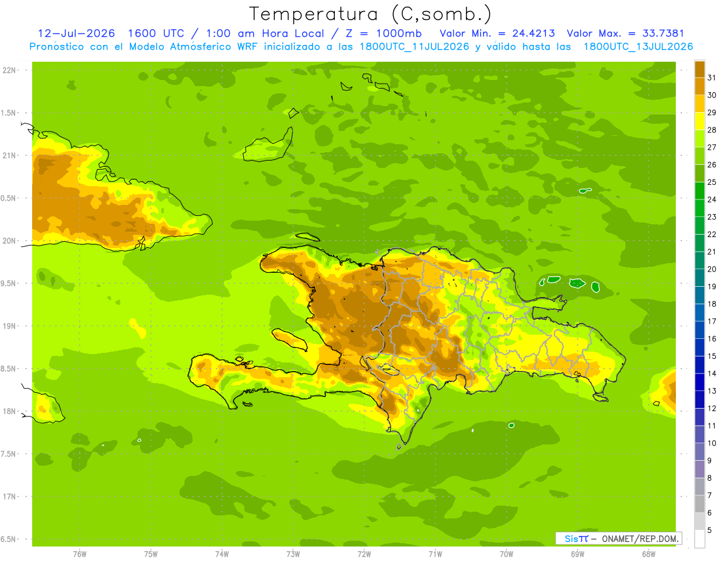This screenshot has width=728, height=562.
Task: Click the '68W' longitude axis label
Action: [649, 554]
